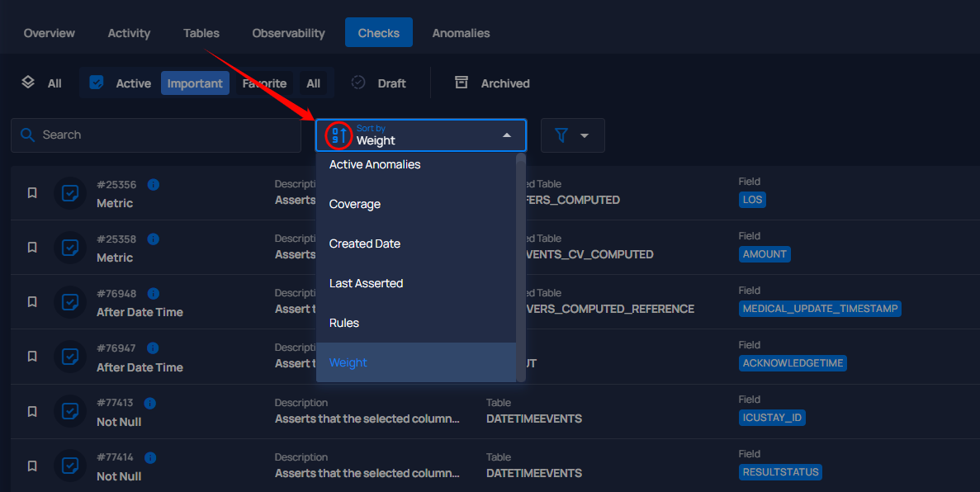Show All checks with layers icon
The width and height of the screenshot is (980, 492).
41,83
